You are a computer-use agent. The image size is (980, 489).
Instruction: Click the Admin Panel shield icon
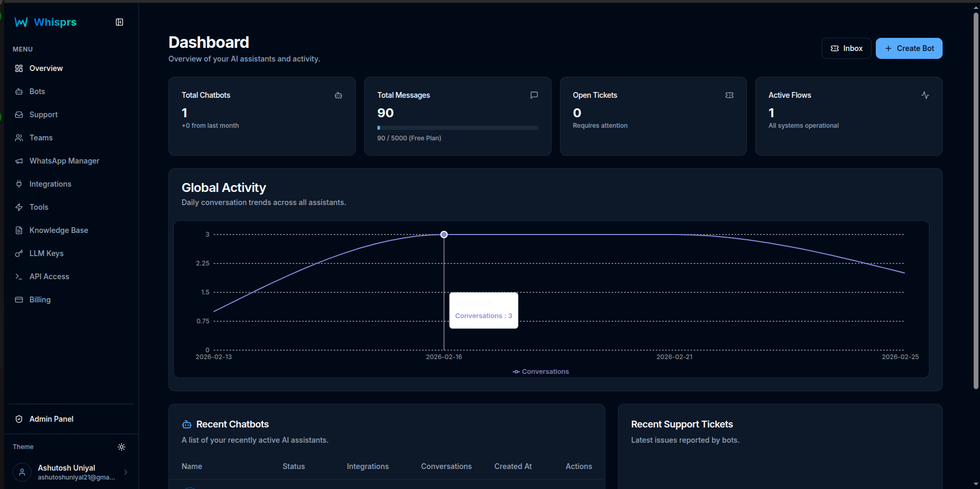(19, 419)
